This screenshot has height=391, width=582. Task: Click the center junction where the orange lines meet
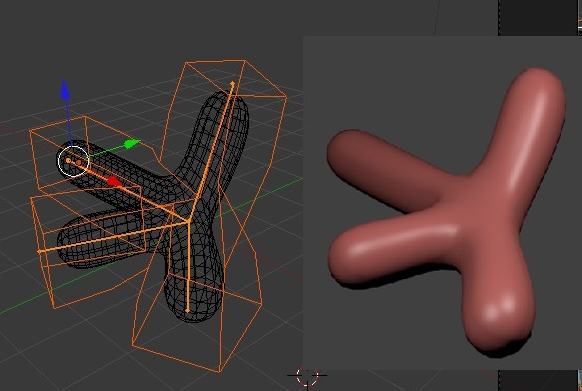pos(189,221)
